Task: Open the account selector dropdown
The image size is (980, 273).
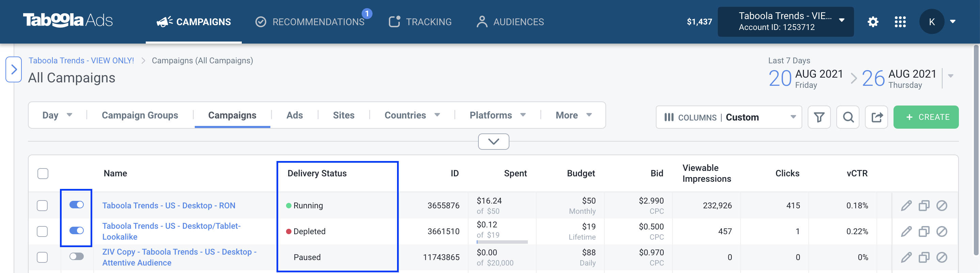Action: click(786, 22)
